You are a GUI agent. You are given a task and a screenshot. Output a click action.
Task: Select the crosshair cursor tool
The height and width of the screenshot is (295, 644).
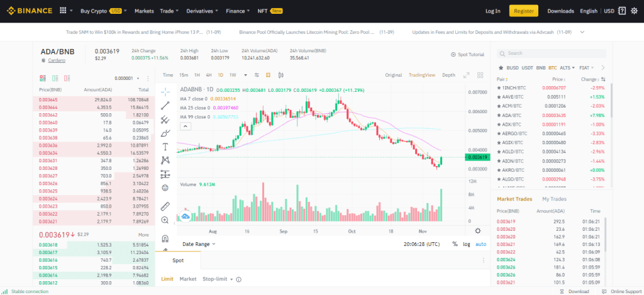(165, 91)
